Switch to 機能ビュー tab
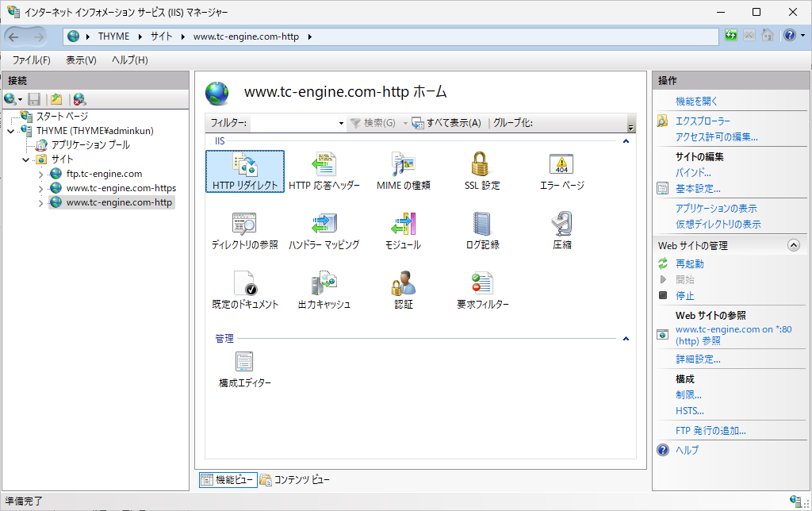This screenshot has height=511, width=812. tap(228, 480)
